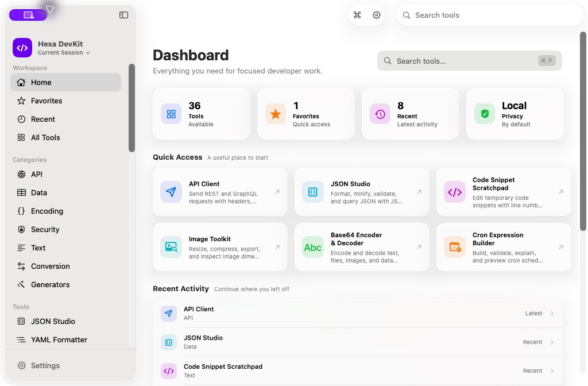Screen dimensions: 588x386
Task: Open the command palette shortcut icon
Action: [357, 15]
